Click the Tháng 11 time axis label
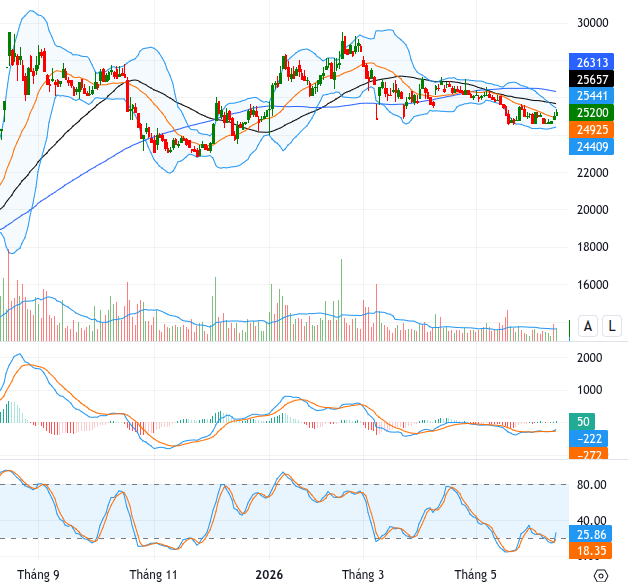 coord(153,574)
